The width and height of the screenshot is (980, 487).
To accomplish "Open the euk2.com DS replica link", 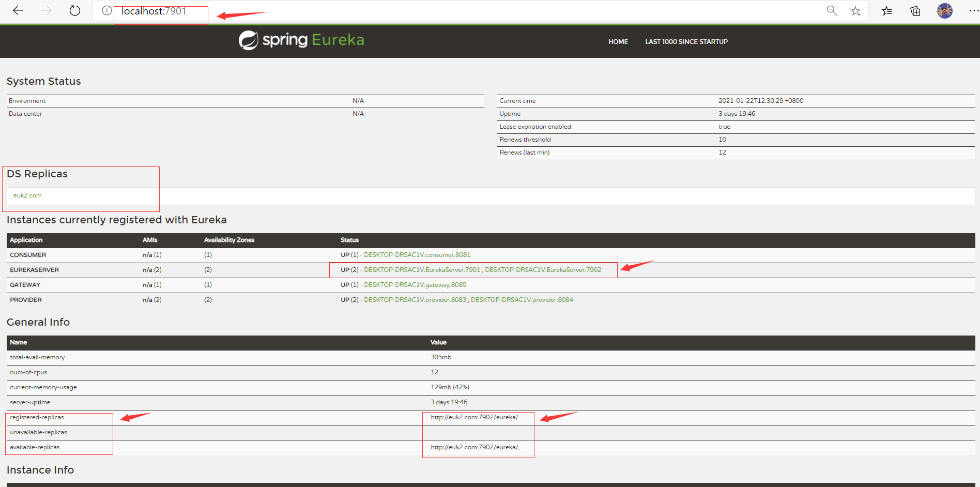I will tap(27, 195).
